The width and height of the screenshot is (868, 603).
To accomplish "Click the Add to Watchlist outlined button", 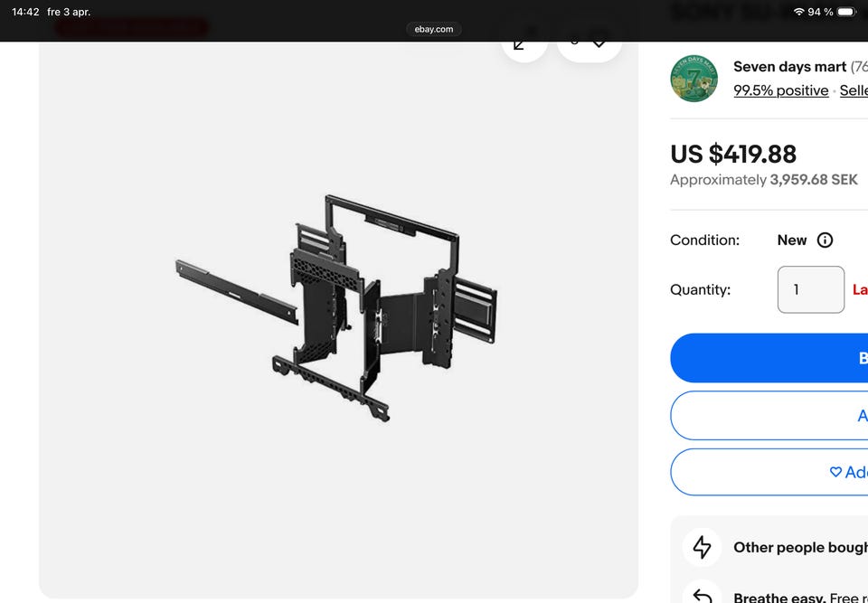I will point(769,472).
